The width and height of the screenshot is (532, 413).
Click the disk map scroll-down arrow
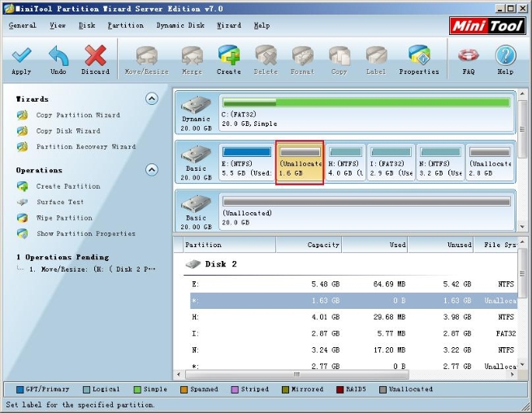point(522,227)
